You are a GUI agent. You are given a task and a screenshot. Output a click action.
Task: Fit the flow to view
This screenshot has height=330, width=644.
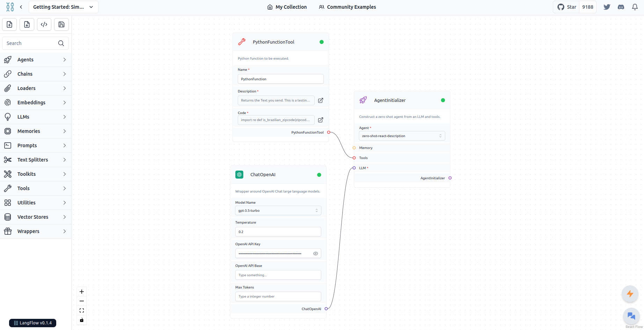(82, 310)
